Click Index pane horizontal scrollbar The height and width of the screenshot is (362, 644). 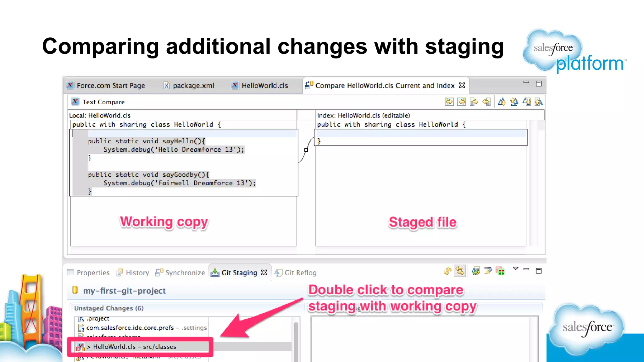(x=421, y=250)
